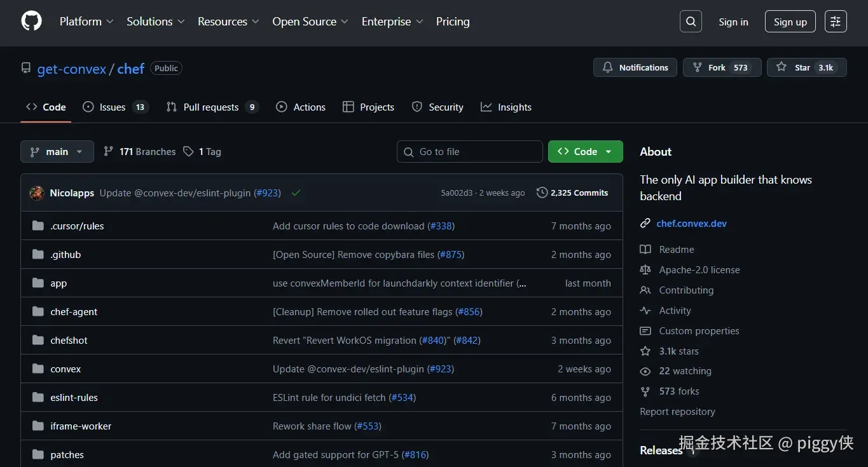Click the repository icon beside get-convex

[x=26, y=68]
